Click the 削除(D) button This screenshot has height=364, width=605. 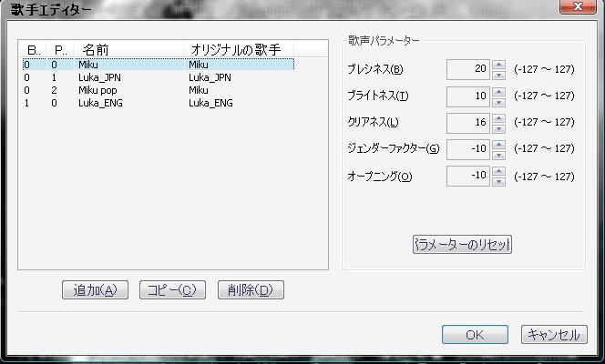tap(251, 289)
